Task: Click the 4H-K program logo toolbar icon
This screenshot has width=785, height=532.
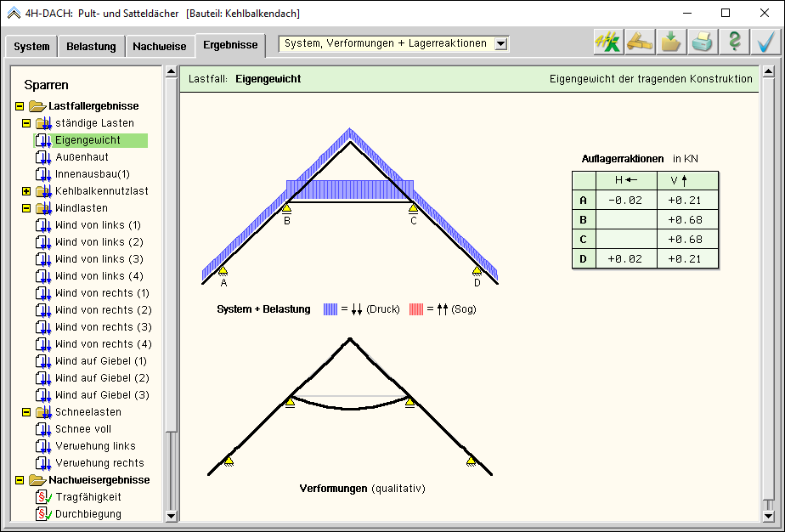Action: (608, 42)
